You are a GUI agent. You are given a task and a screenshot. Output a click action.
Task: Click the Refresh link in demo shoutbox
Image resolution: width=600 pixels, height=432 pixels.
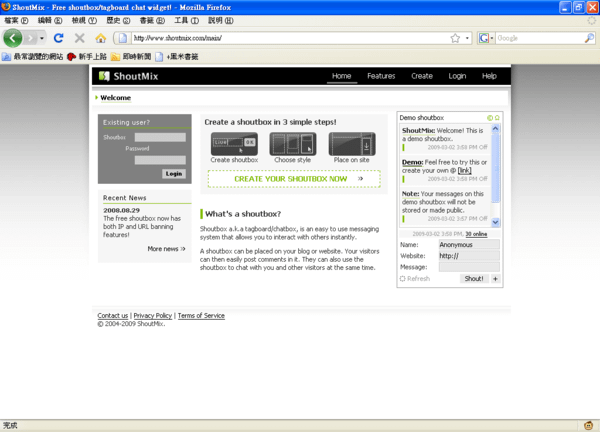(x=415, y=279)
